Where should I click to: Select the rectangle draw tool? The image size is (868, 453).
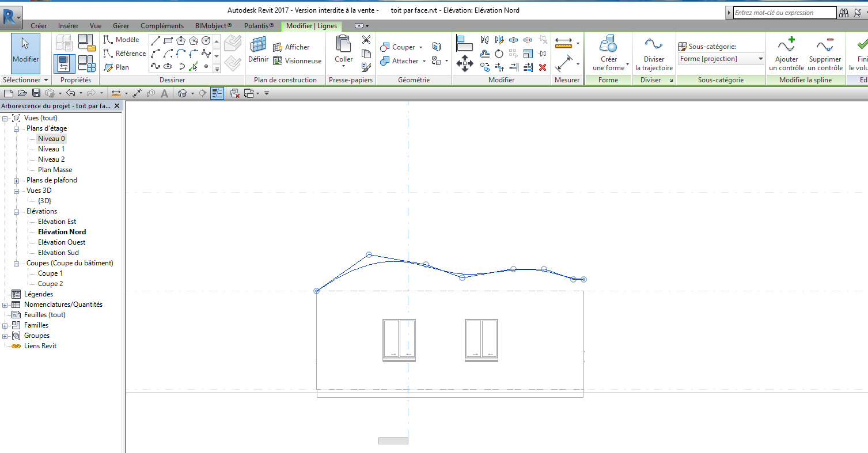168,40
